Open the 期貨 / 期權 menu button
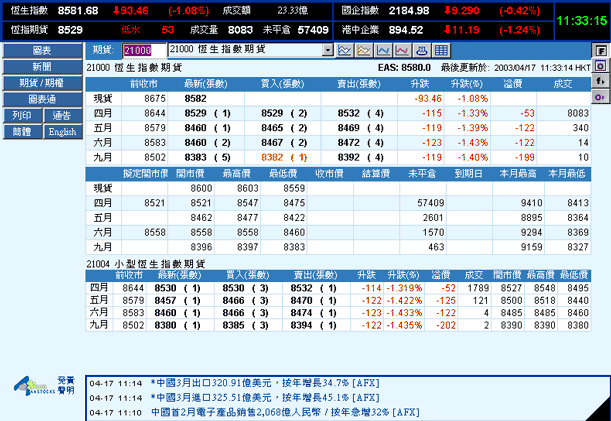Screen dimensions: 611x421 [x=42, y=83]
